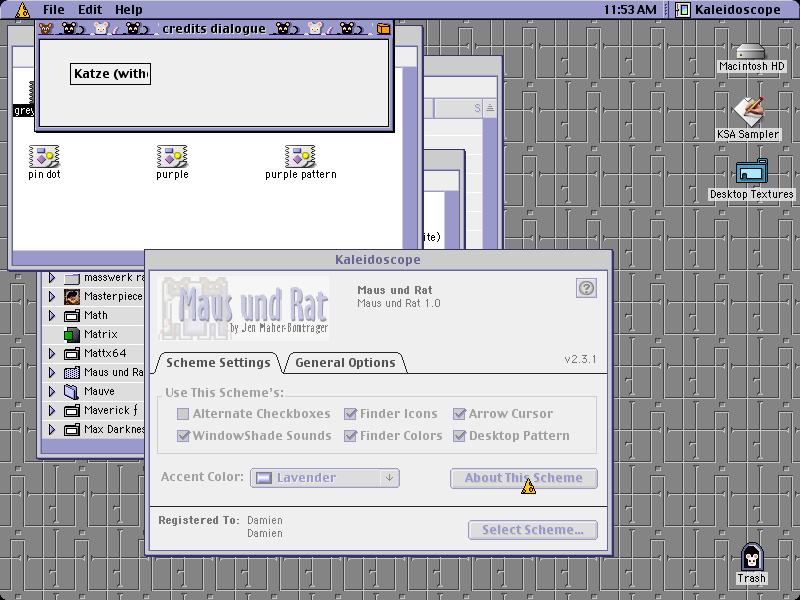Expand the Math folder disclosure triangle

pos(52,315)
